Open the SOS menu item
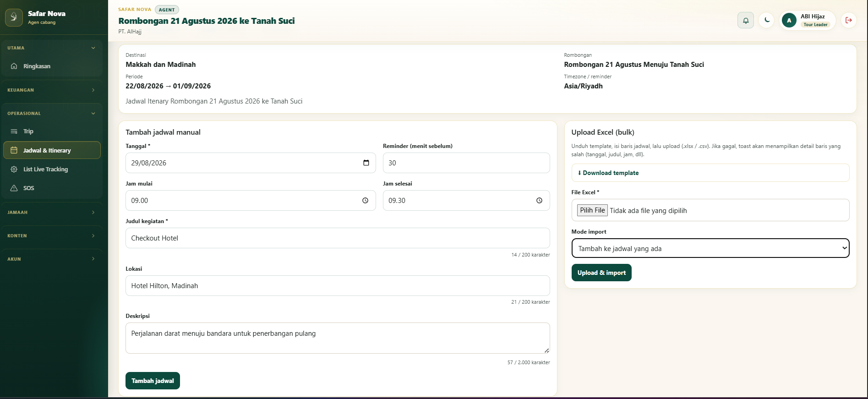 (x=52, y=188)
